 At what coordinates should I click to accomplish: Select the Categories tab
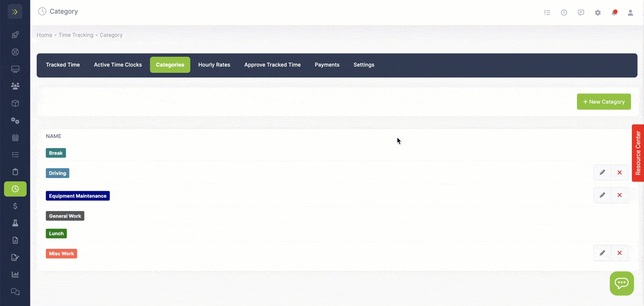click(170, 65)
